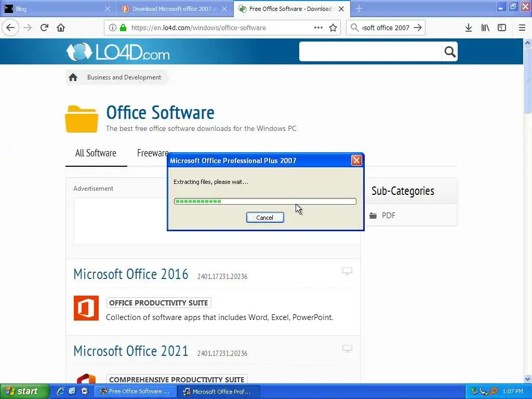
Task: Click the desktop monitor icon beside Office 2021
Action: pyautogui.click(x=347, y=349)
